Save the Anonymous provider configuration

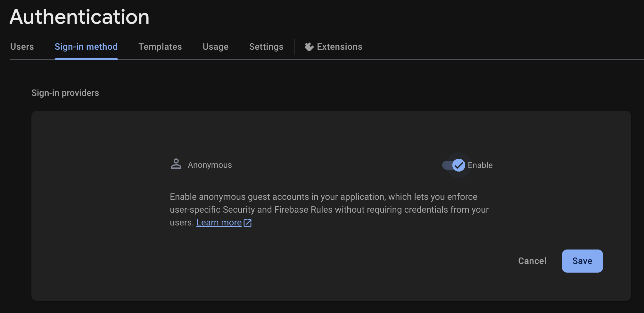582,261
